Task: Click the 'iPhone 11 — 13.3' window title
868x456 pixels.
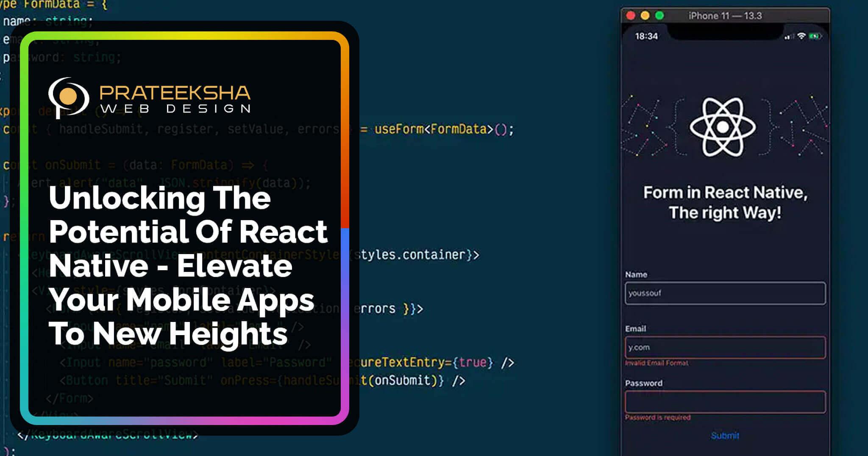Action: [x=725, y=16]
